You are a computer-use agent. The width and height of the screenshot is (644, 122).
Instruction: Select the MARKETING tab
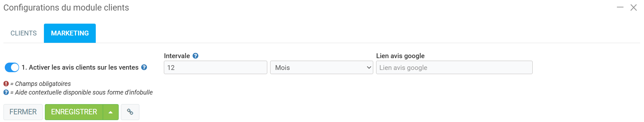click(x=70, y=33)
